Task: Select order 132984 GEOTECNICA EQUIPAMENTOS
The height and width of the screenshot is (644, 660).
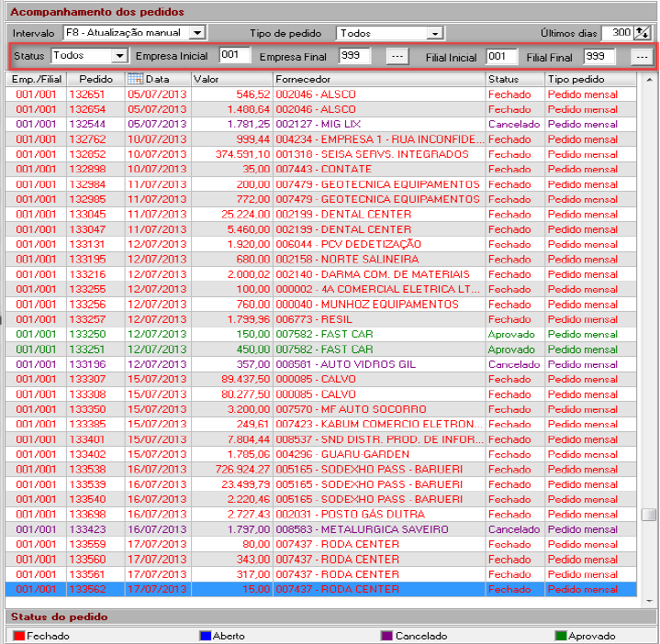Action: (x=320, y=184)
